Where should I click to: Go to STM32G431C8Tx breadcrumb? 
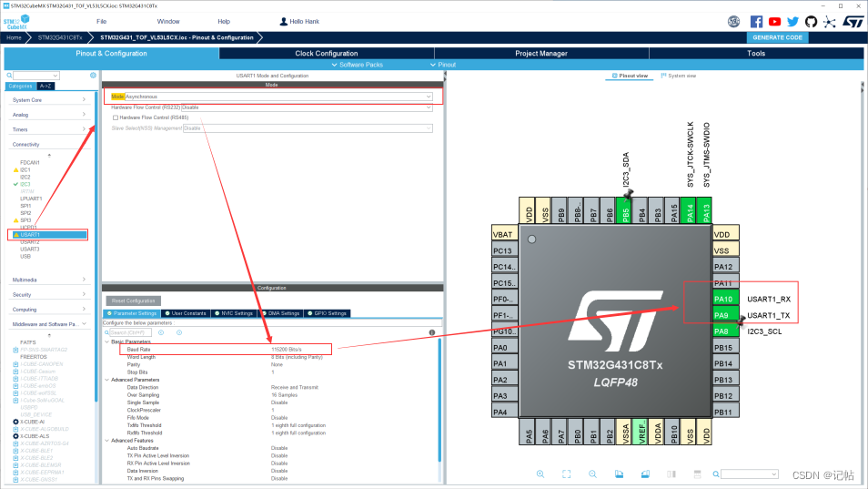[60, 37]
